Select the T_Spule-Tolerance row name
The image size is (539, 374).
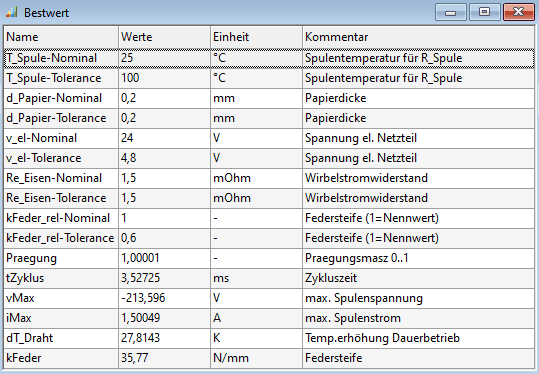tap(54, 78)
